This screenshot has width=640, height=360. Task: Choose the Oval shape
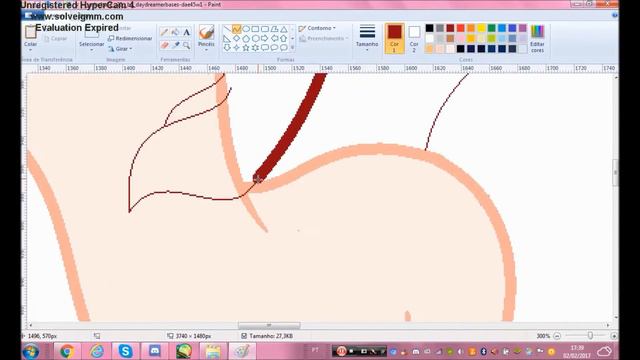(x=246, y=29)
